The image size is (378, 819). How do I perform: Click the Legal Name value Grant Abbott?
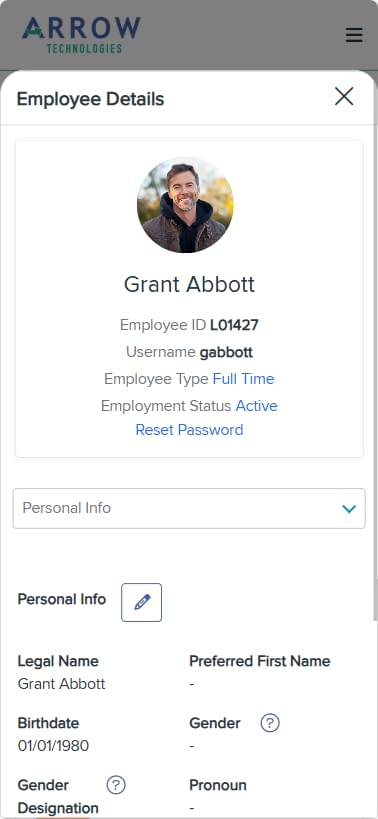62,684
